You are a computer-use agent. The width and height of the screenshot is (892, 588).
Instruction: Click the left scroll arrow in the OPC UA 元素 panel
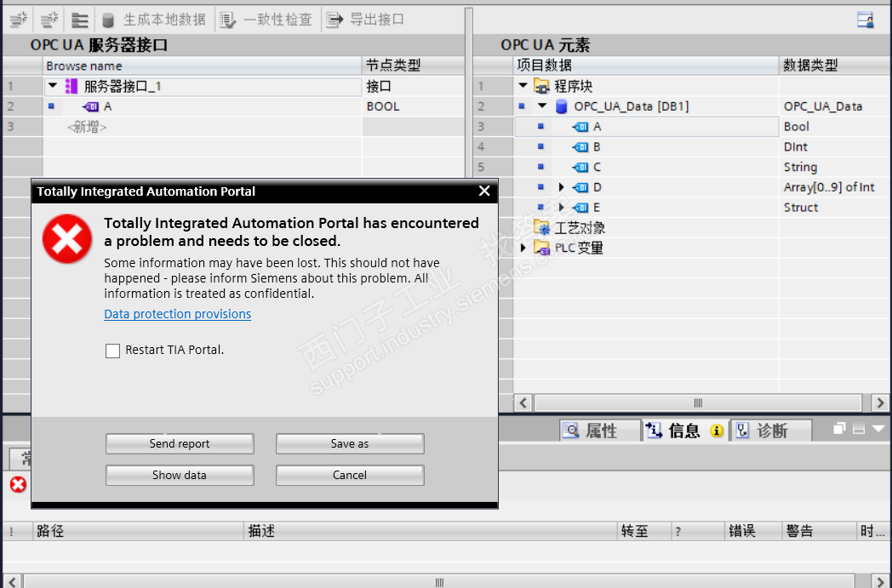(x=523, y=403)
